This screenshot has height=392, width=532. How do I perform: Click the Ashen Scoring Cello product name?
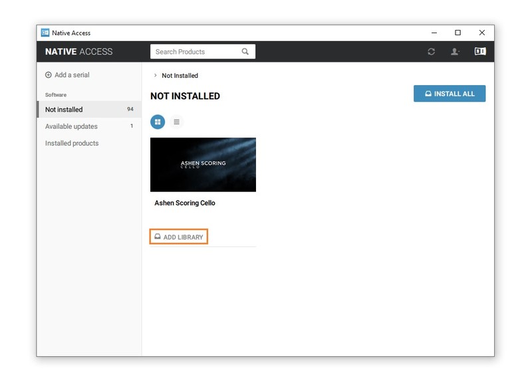click(x=185, y=203)
